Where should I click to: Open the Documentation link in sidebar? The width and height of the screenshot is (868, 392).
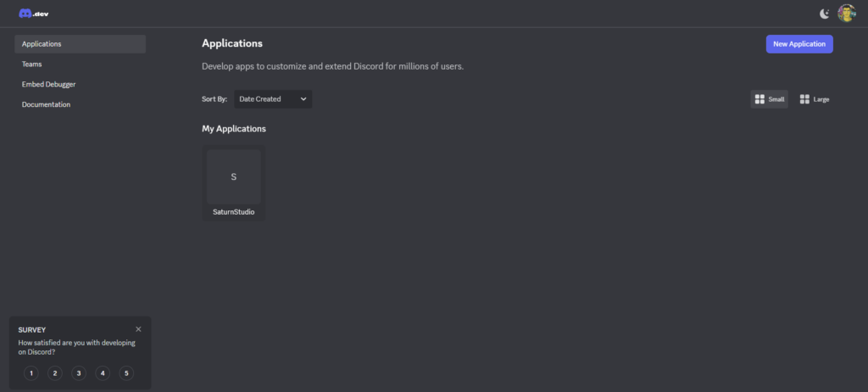click(47, 104)
